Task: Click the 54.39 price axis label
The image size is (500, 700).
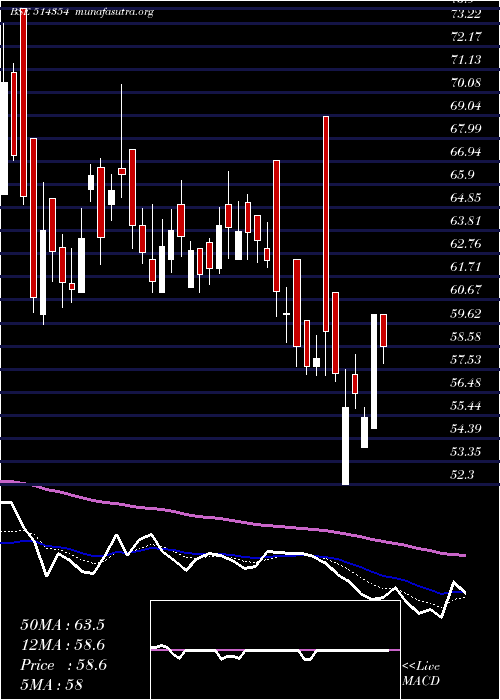Action: click(467, 429)
